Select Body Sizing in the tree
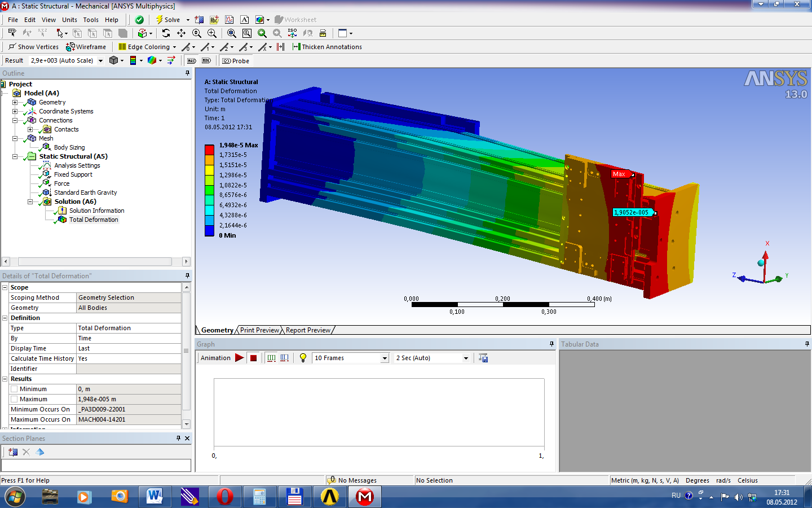The width and height of the screenshot is (812, 508). point(69,147)
